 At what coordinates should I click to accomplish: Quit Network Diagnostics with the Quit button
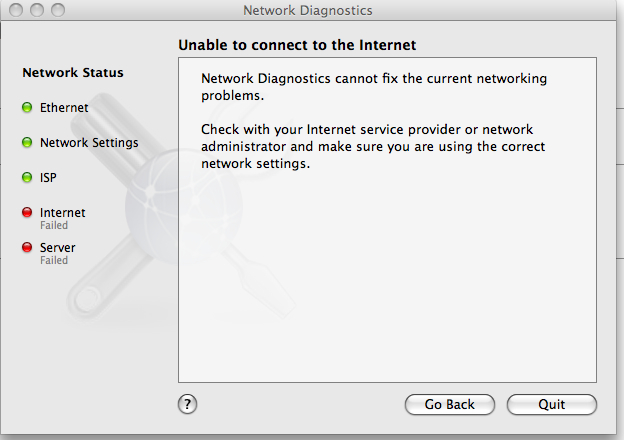552,405
